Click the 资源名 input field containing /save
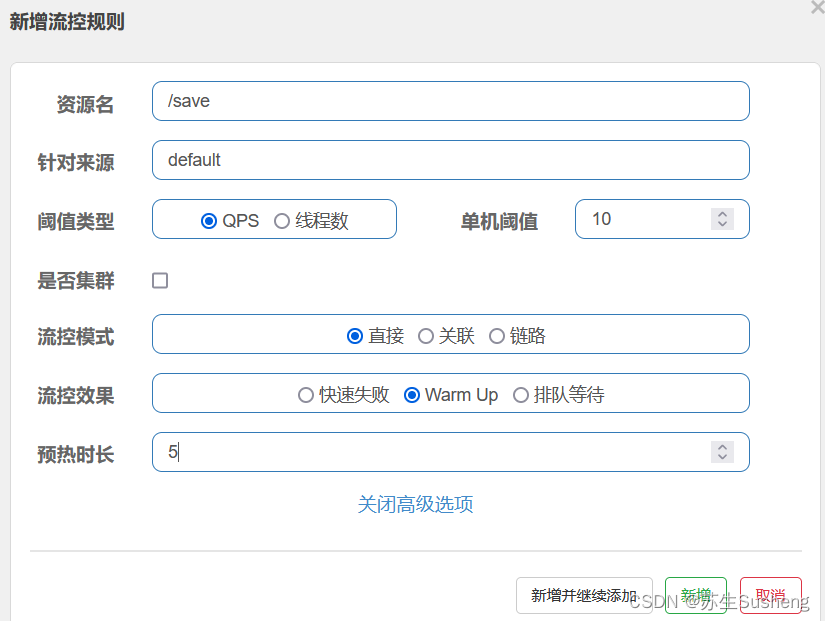This screenshot has width=825, height=621. click(x=450, y=101)
